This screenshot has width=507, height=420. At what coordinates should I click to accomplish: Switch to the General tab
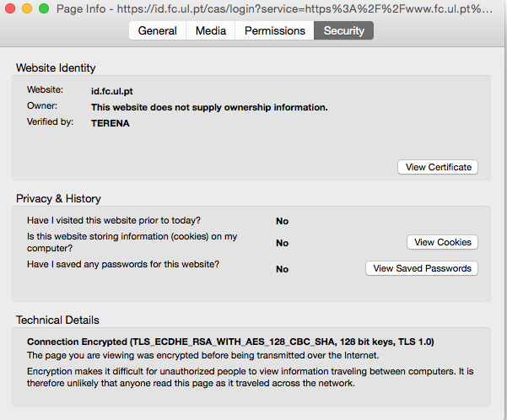tap(157, 31)
